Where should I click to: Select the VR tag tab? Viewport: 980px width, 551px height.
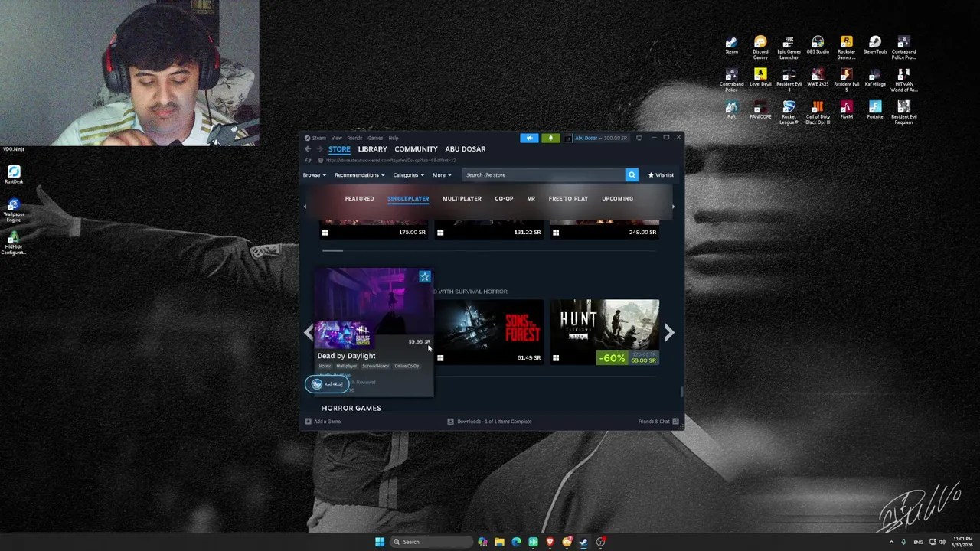click(531, 199)
